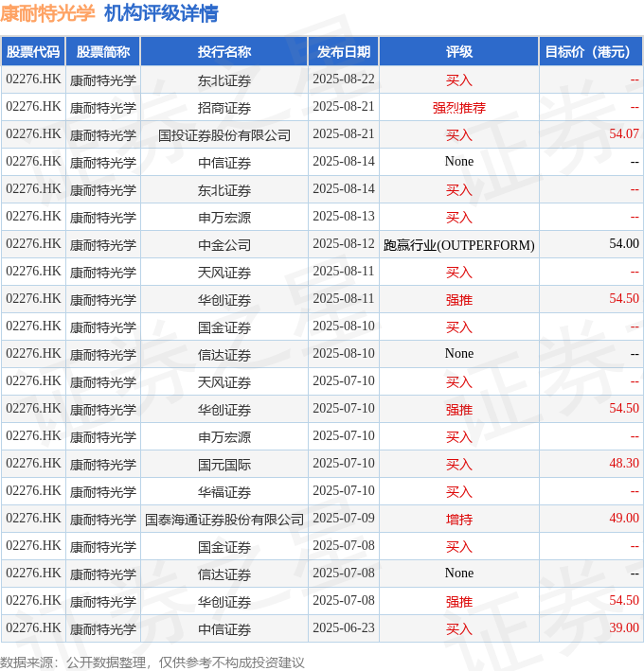This screenshot has height=671, width=644.
Task: Click date 2025-08-13
Action: (344, 216)
